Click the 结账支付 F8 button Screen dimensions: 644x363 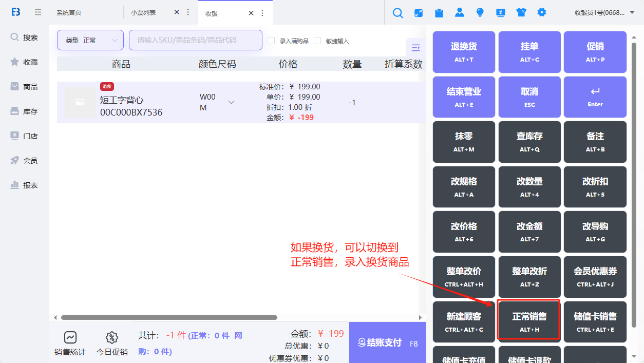pos(388,342)
